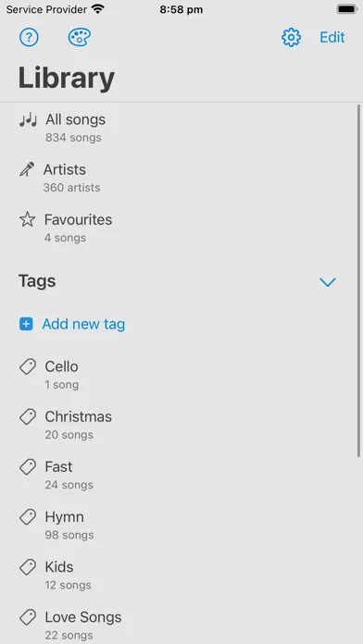Tap the Edit button
This screenshot has width=363, height=644.
tap(332, 37)
